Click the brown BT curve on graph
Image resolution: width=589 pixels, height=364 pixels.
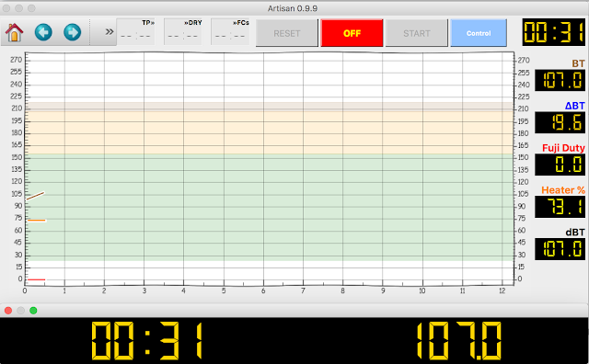pos(35,196)
